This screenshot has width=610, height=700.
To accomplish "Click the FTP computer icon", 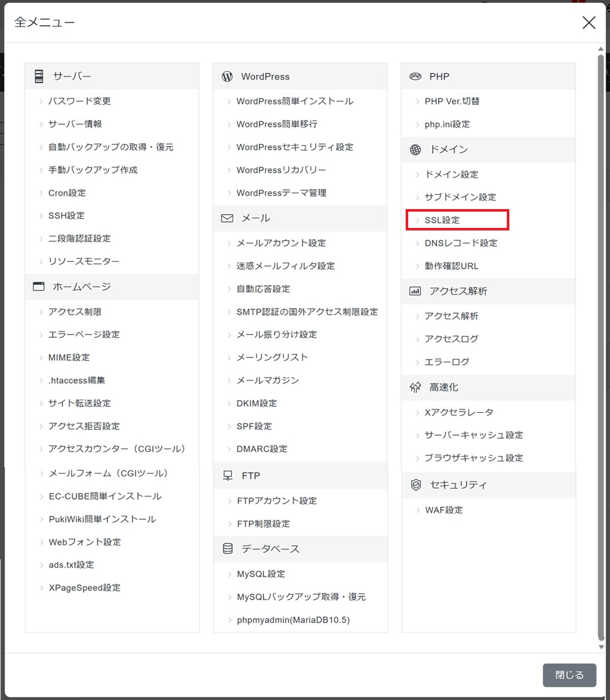I will point(228,476).
